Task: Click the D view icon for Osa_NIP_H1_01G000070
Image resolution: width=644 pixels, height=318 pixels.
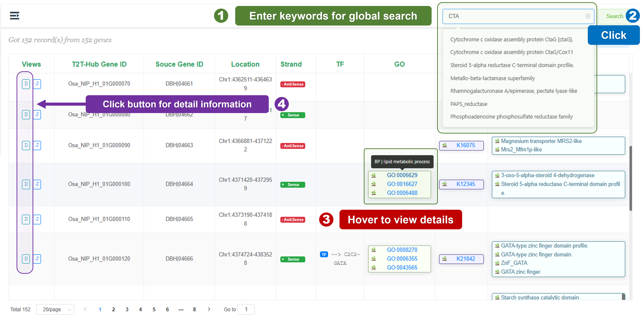Action: 26,84
